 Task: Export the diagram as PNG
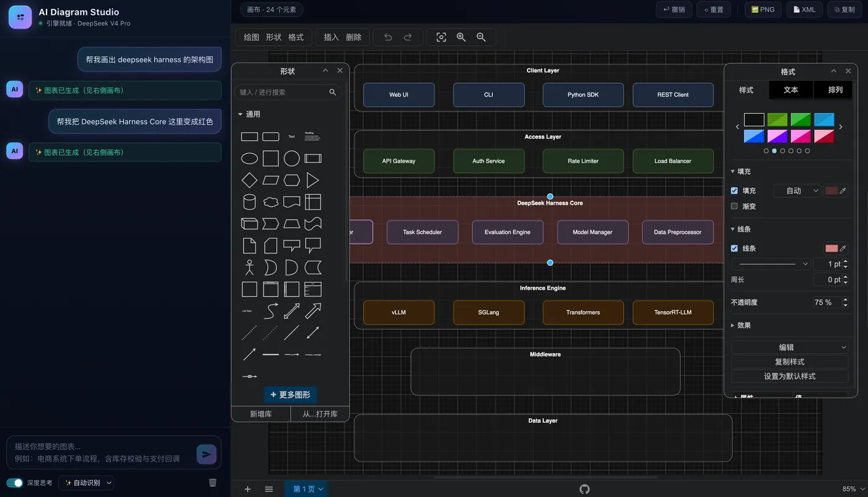click(x=763, y=9)
